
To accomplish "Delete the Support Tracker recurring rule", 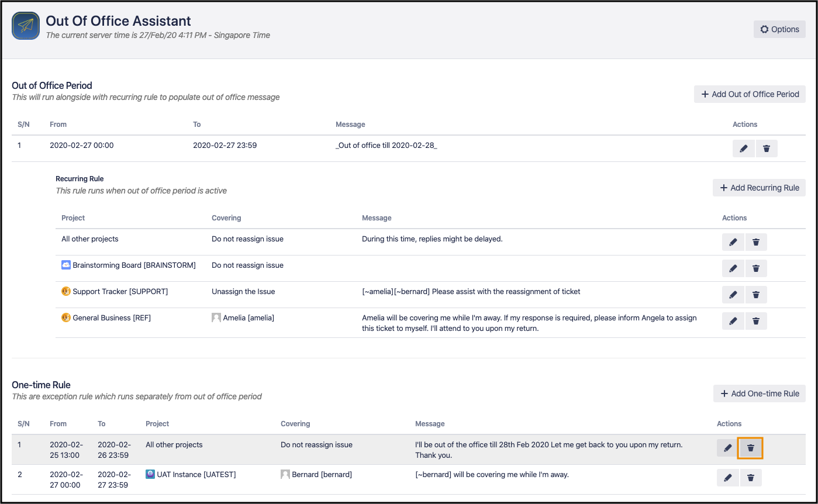I will pyautogui.click(x=755, y=295).
